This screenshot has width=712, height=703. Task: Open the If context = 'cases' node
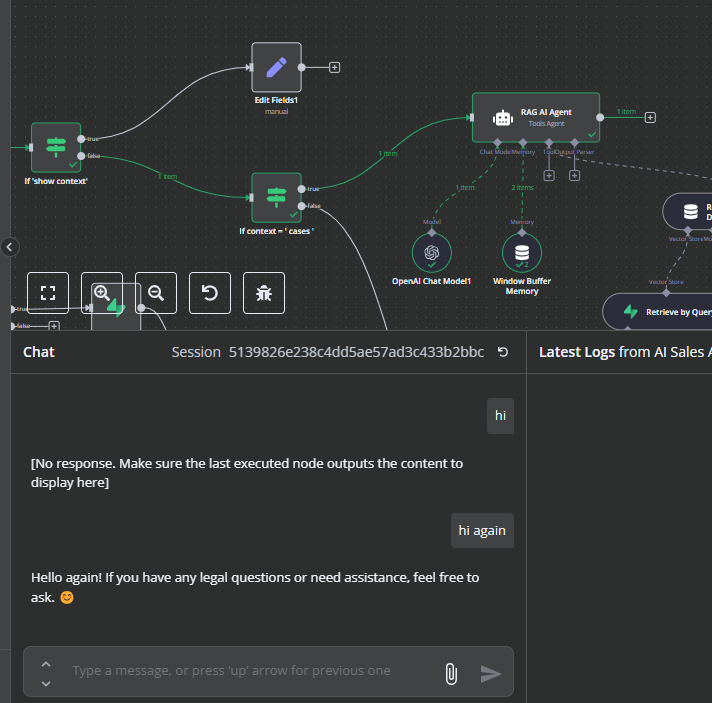click(276, 198)
